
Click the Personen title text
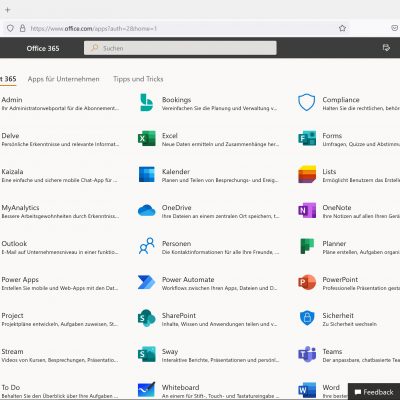pyautogui.click(x=176, y=243)
